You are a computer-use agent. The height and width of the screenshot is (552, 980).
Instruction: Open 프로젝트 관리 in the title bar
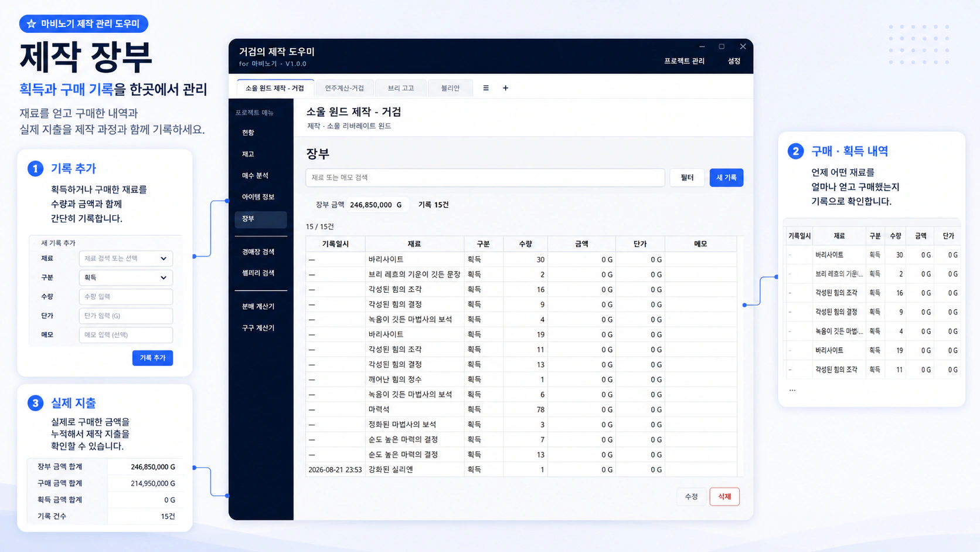(684, 61)
